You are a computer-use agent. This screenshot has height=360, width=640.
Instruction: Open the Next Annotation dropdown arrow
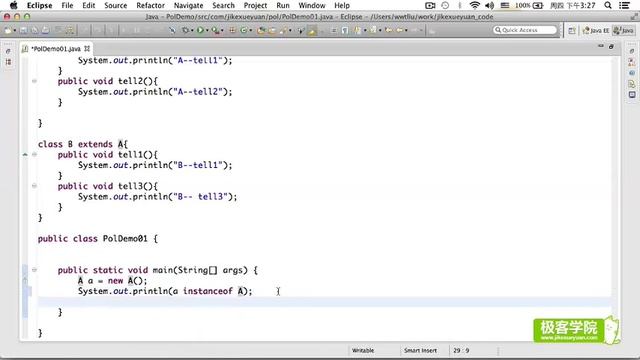(365, 31)
